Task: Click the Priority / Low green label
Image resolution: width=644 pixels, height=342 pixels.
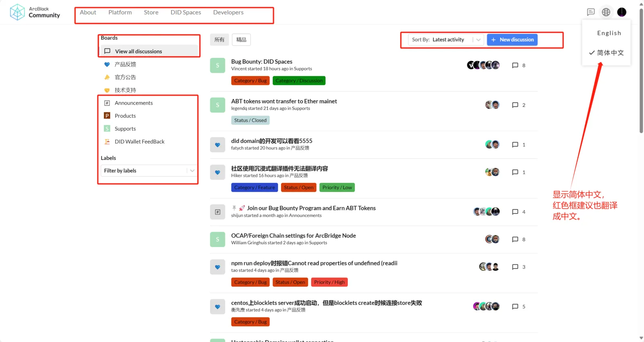Action: tap(337, 187)
